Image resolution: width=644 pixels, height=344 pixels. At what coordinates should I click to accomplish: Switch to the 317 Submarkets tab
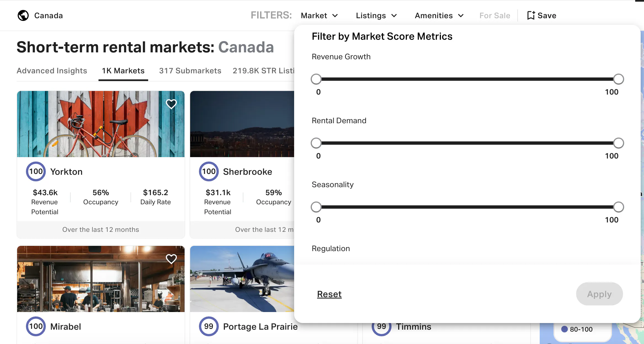(190, 71)
